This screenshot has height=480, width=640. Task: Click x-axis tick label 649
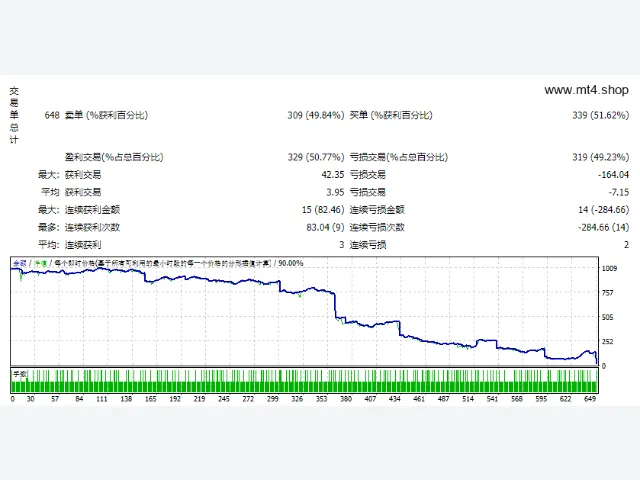(x=590, y=399)
